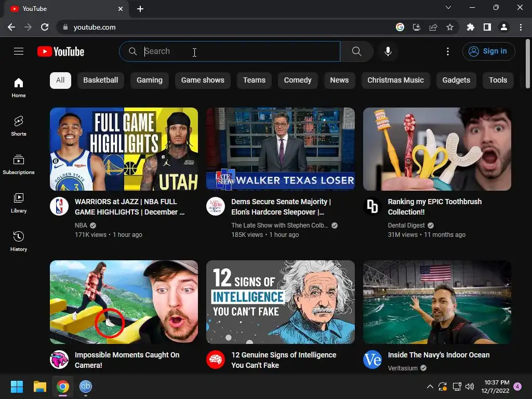Bookmark this page with star icon

[449, 27]
